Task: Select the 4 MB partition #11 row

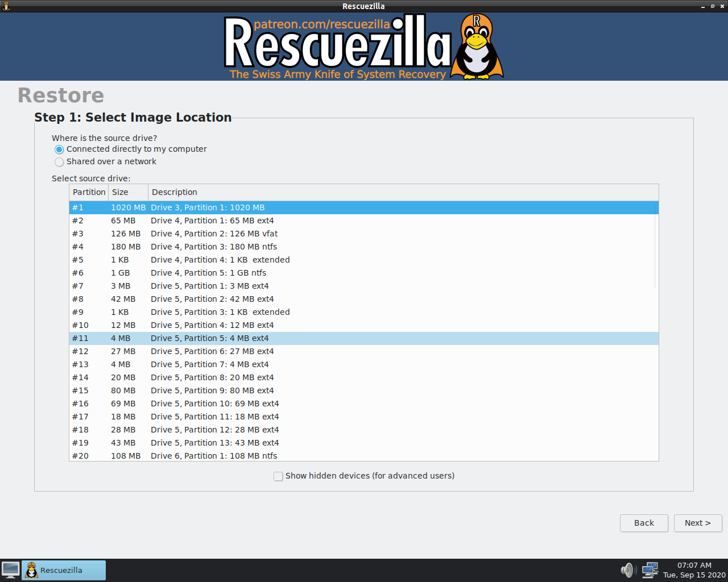Action: (227, 338)
